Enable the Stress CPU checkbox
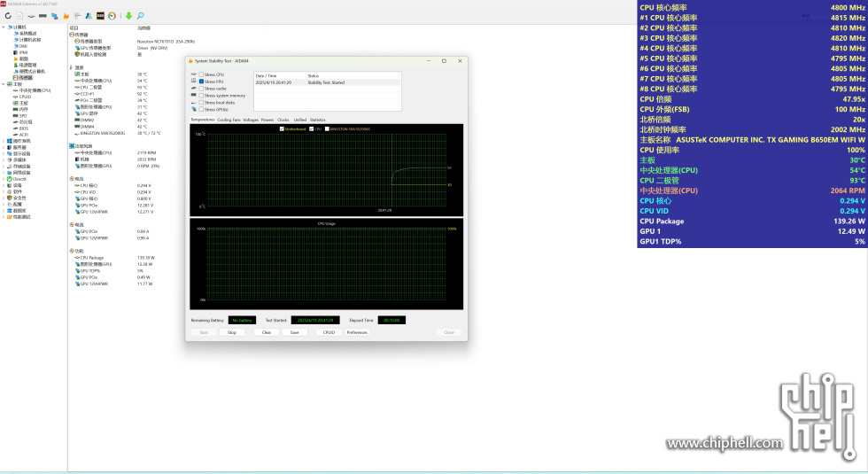This screenshot has width=868, height=474. click(x=202, y=74)
